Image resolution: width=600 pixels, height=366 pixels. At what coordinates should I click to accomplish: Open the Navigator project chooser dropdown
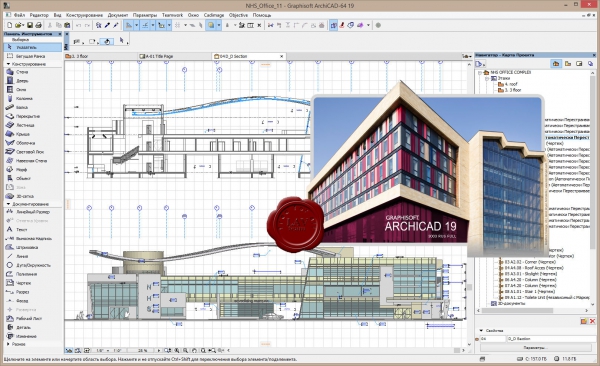(480, 64)
